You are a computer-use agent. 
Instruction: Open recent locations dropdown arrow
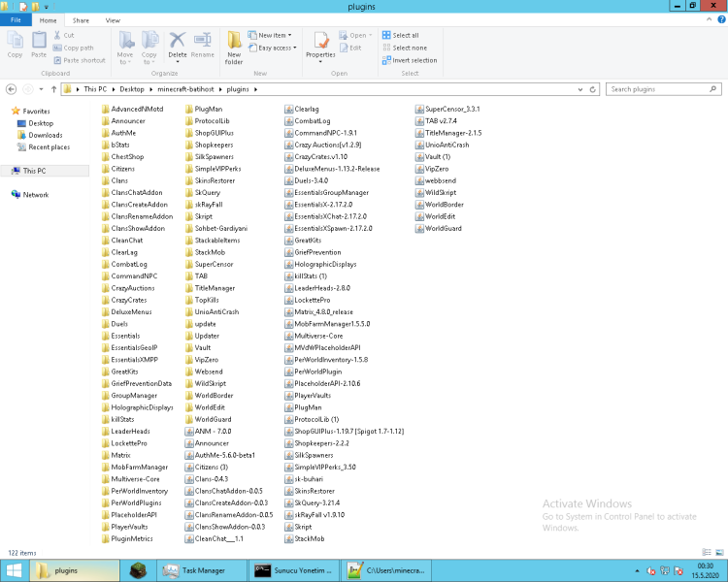pos(42,89)
